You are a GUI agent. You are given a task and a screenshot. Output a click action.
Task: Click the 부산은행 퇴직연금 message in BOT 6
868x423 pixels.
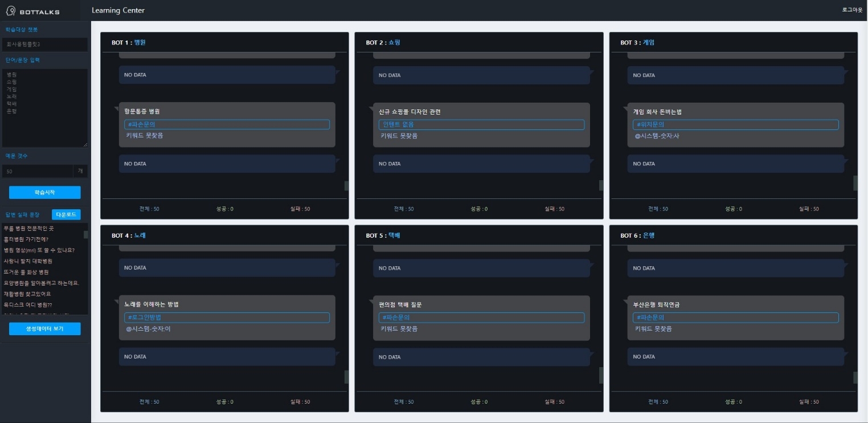pos(656,305)
